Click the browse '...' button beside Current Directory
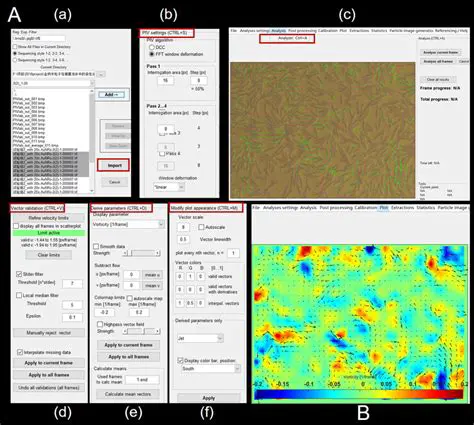Screen dimensions: 474x425 (x=102, y=74)
